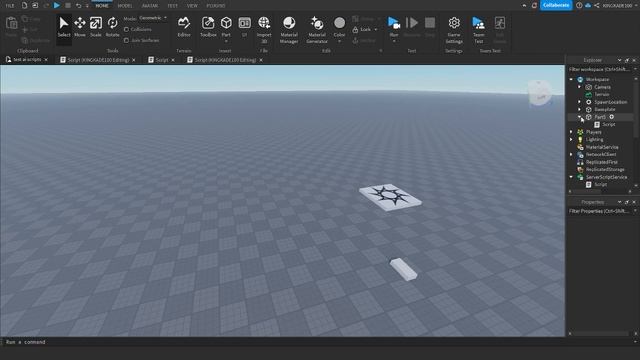Close the 'test ai scripts' tab
The height and width of the screenshot is (360, 640).
coord(46,60)
